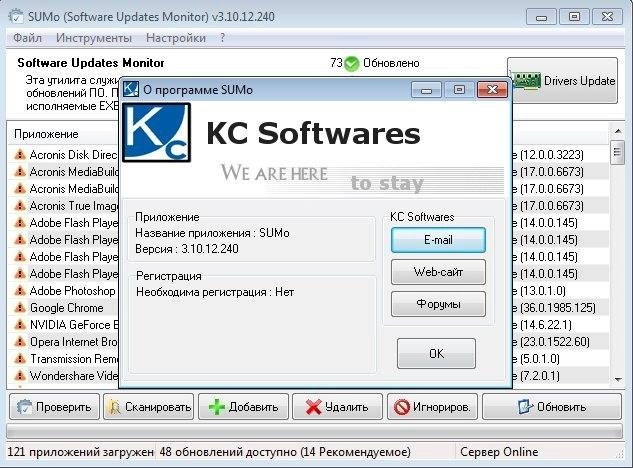Click the Проверить button
633x468 pixels.
pos(54,407)
